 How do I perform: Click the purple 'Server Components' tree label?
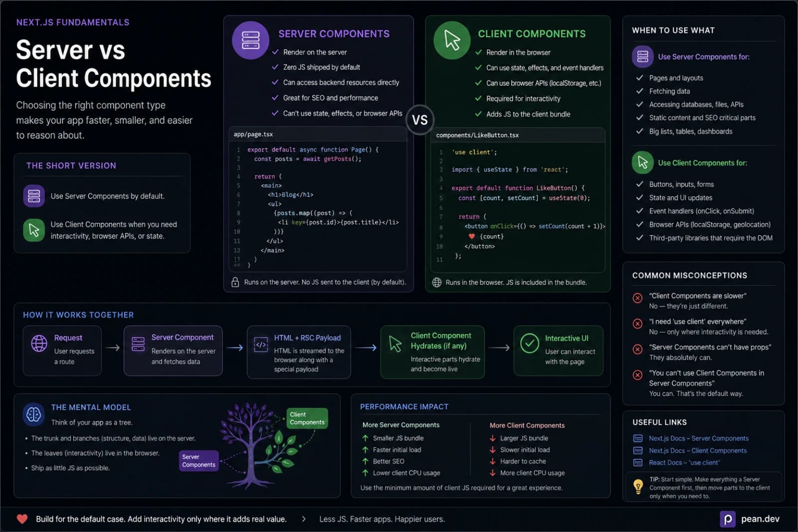[199, 461]
